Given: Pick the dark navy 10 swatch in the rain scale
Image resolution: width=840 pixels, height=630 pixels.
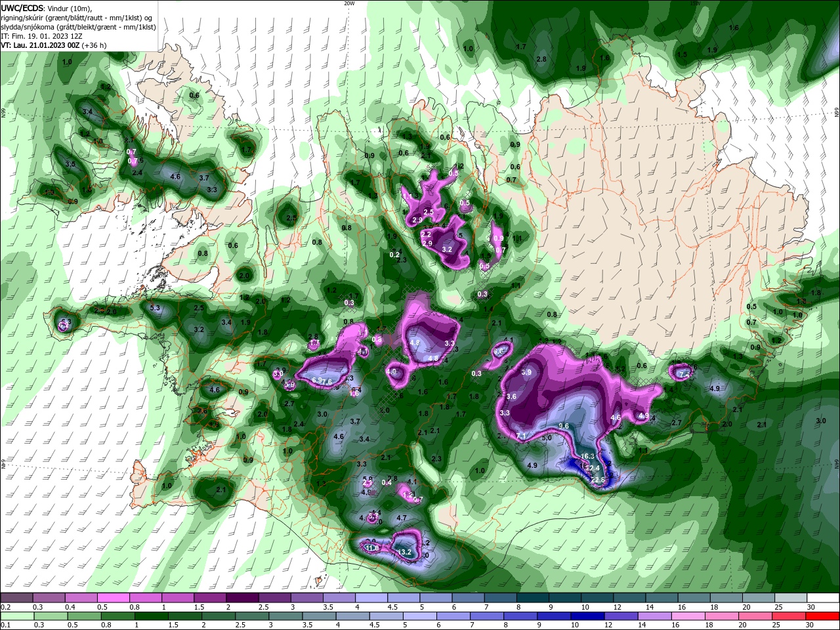Looking at the screenshot, I should click(587, 617).
